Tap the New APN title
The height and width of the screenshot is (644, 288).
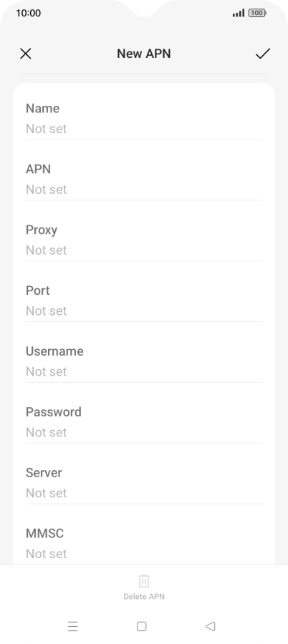[x=144, y=54]
